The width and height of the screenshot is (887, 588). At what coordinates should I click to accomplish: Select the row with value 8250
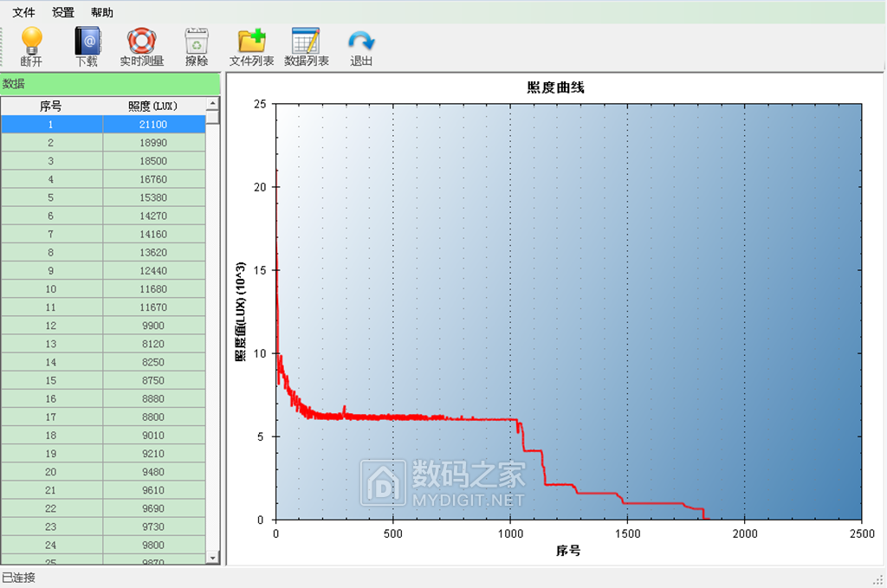pos(103,362)
